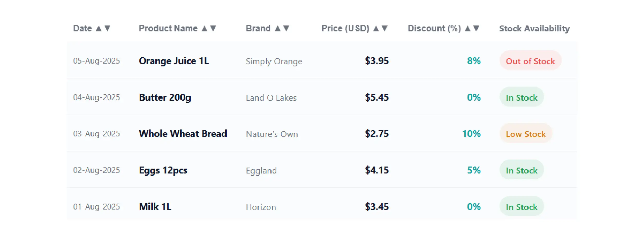Click Low Stock badge for Whole Wheat Bread
Viewport: 644px width, 235px height.
[526, 134]
